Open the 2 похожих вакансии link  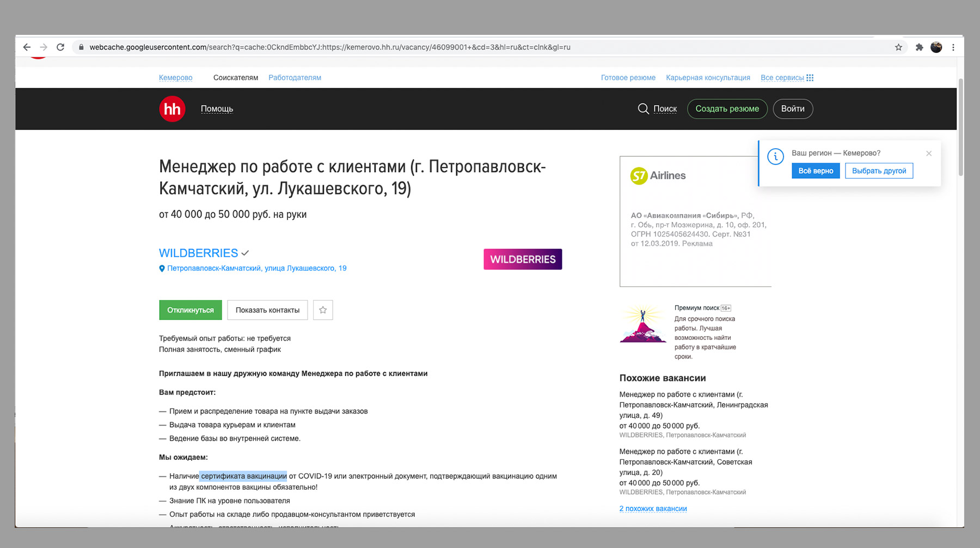click(653, 509)
